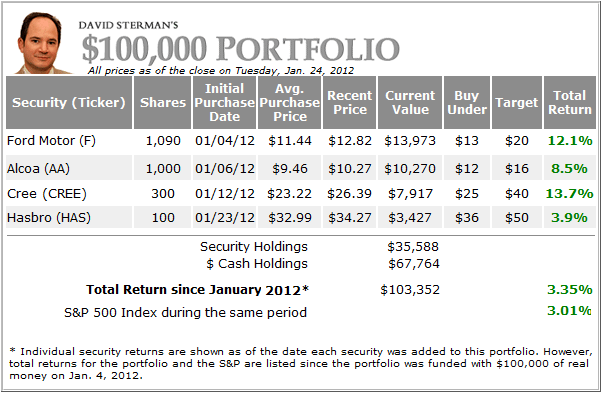Select the $67,764 cash holdings value
This screenshot has width=602, height=395.
413,264
